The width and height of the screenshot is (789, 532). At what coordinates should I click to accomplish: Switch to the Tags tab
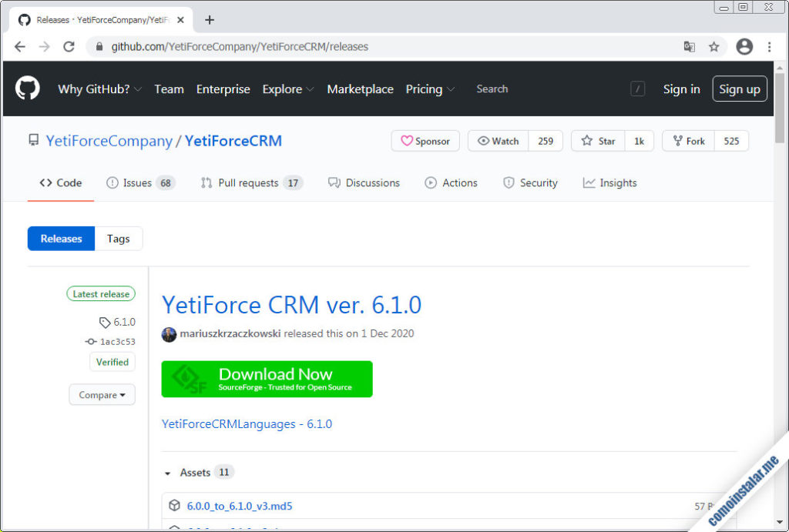[118, 239]
